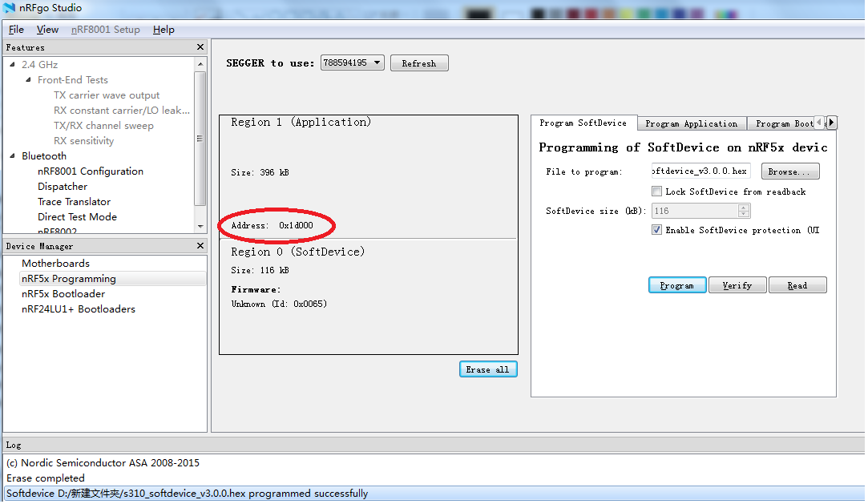The width and height of the screenshot is (868, 504).
Task: Click the Verify button
Action: tap(737, 285)
